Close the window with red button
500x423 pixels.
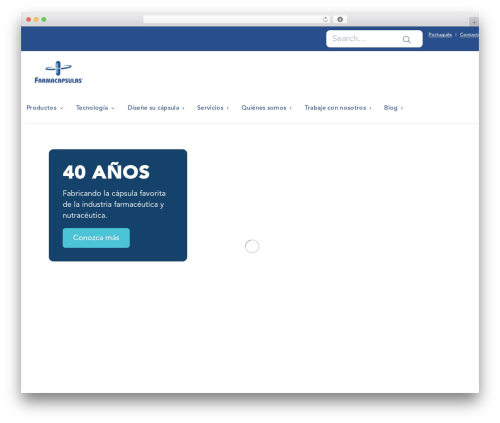(29, 19)
